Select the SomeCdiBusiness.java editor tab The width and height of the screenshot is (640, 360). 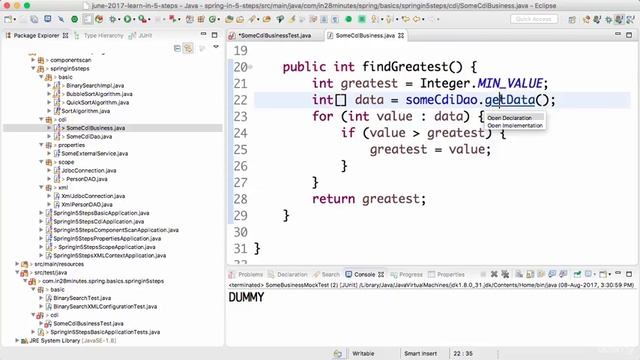[365, 36]
